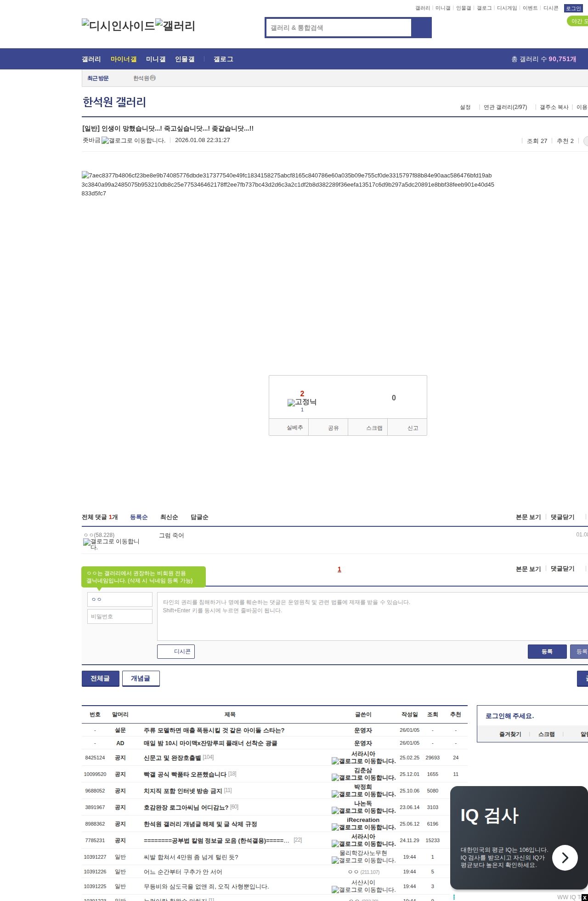Screen dimensions: 588x901
Task: Click the 갤러리 logo next to 디시인사이드
Action: pos(175,26)
